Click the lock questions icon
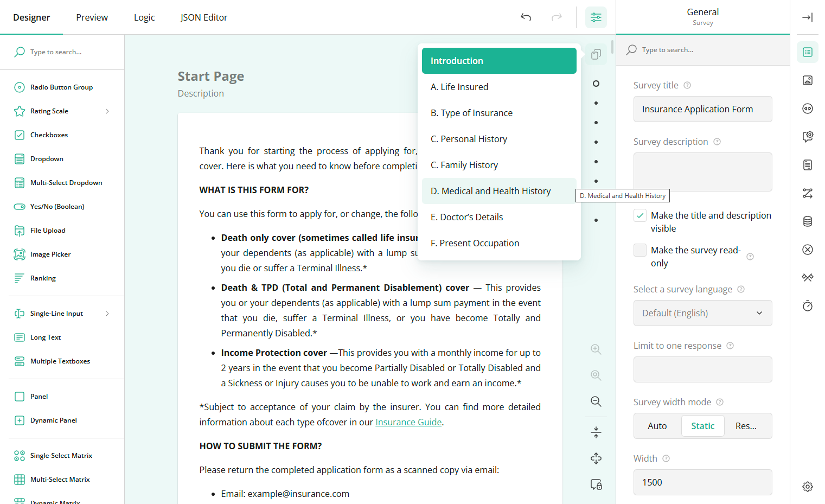825x504 pixels. 596,484
